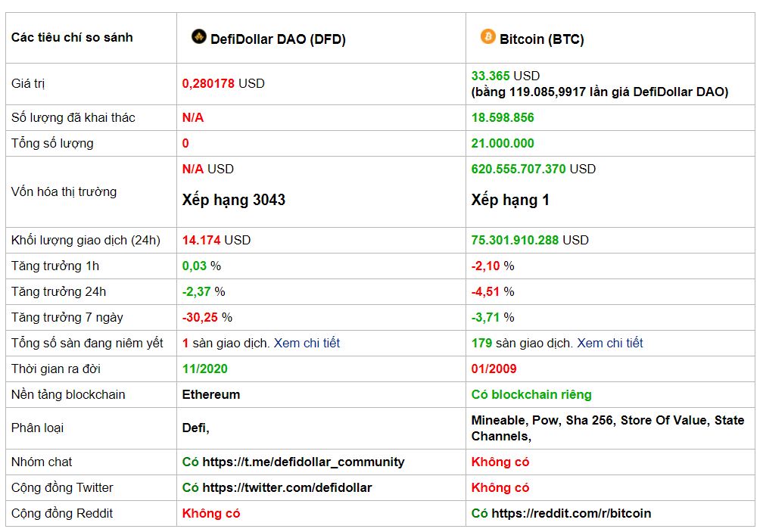This screenshot has width=763, height=532.
Task: Click the DefiDollar Telegram community URL
Action: coord(303,462)
